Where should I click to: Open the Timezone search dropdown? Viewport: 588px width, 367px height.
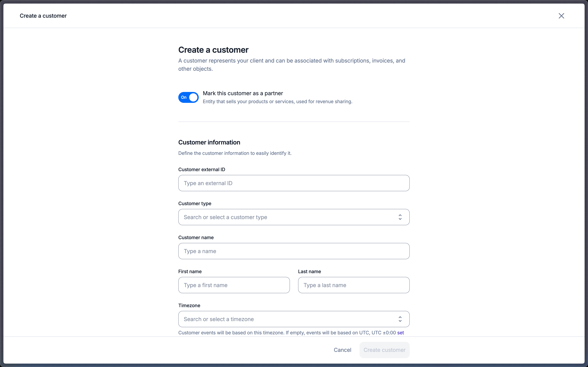pos(294,319)
